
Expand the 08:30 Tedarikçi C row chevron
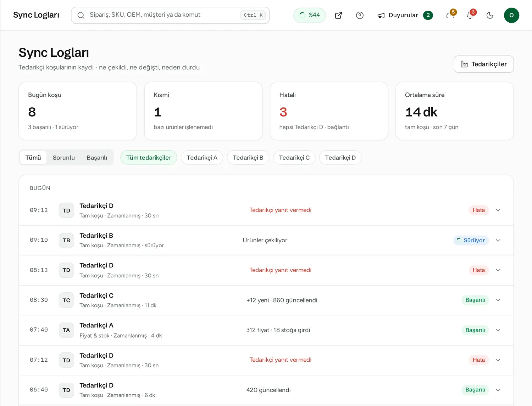click(x=498, y=300)
